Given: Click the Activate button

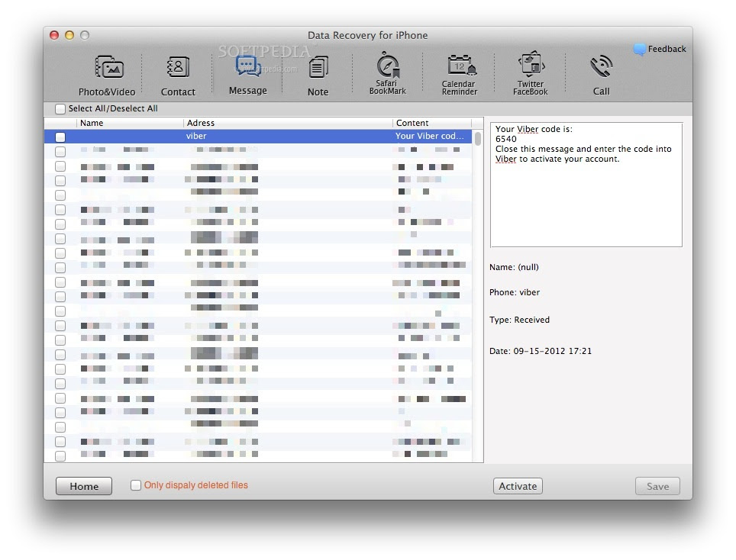Looking at the screenshot, I should pyautogui.click(x=518, y=486).
